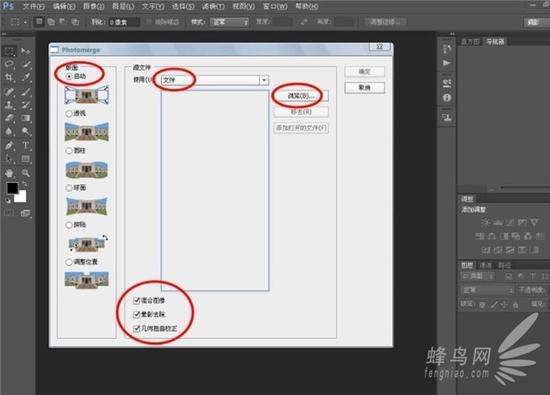
Task: Click the black foreground color swatch
Action: [12, 188]
